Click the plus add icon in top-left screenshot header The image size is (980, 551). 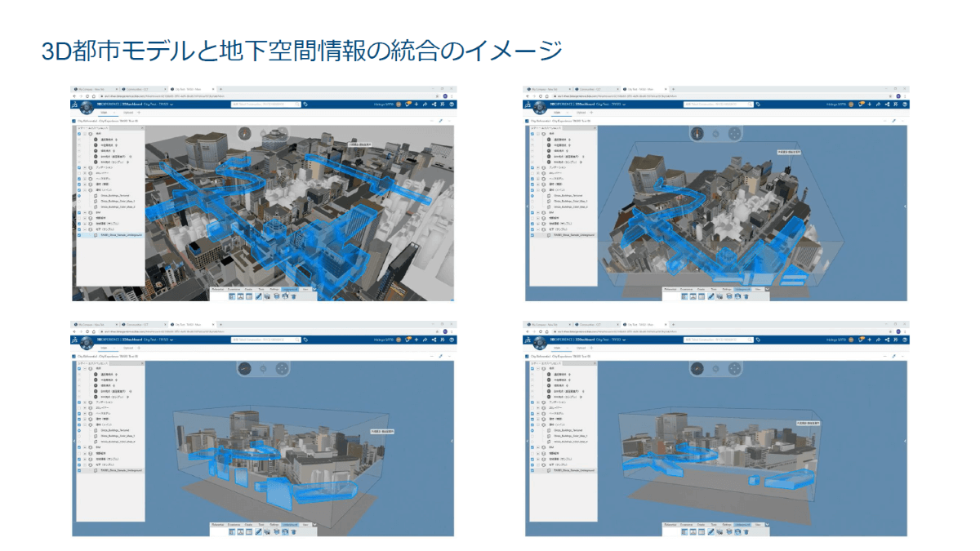point(416,104)
